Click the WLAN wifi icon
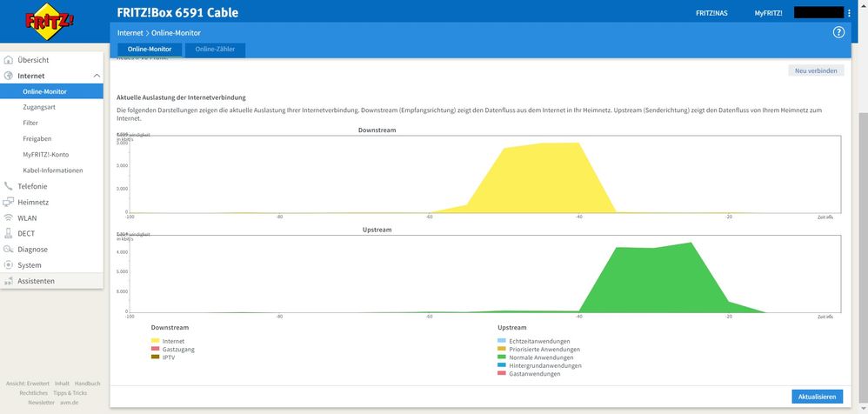868x414 pixels. point(9,218)
